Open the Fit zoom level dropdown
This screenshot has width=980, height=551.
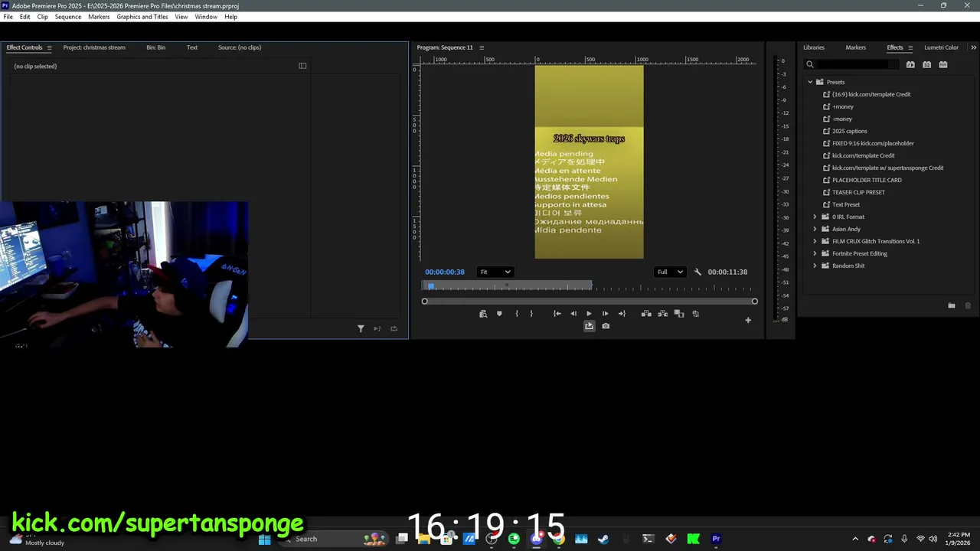pos(495,272)
